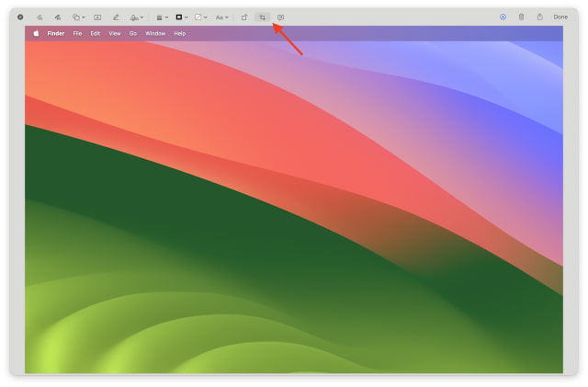Delete screenshot with the trash icon

coord(521,17)
